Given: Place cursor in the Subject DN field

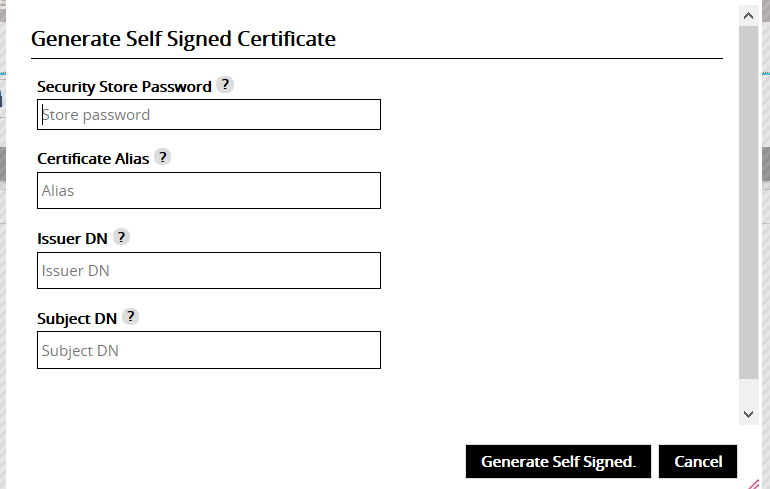Looking at the screenshot, I should tap(209, 350).
